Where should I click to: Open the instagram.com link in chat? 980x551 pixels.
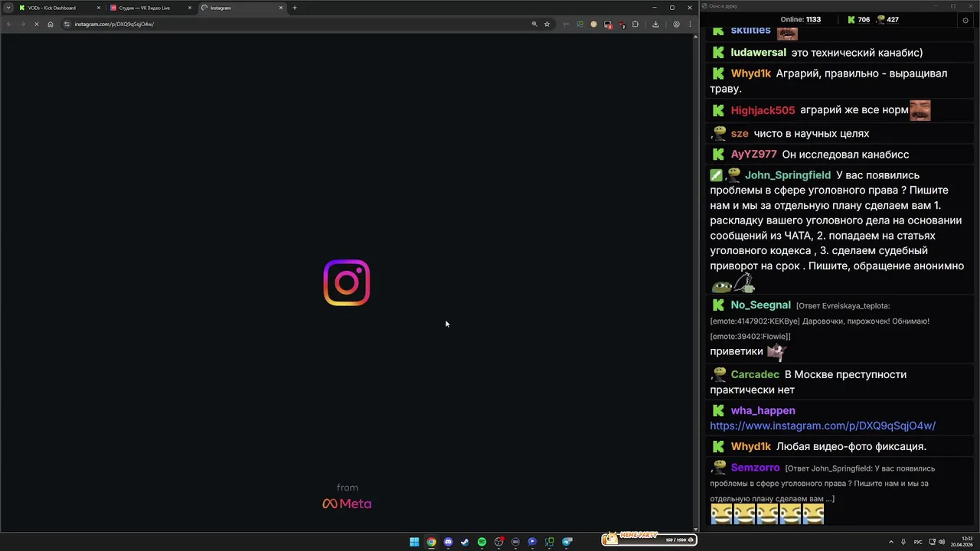pos(822,425)
